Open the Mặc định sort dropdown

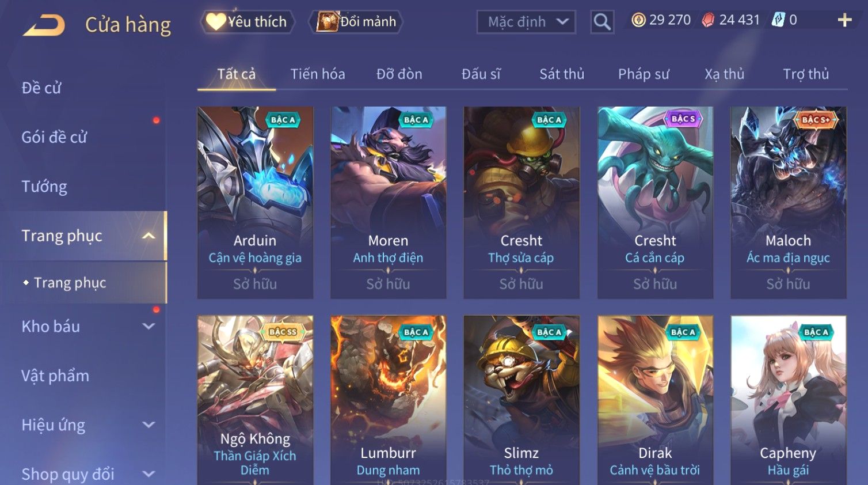tap(526, 22)
